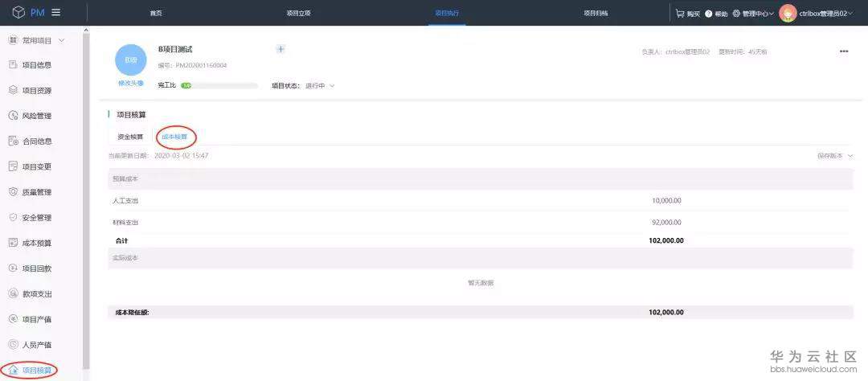Click the shopping cart 购买 icon
This screenshot has height=381, width=868.
[680, 14]
